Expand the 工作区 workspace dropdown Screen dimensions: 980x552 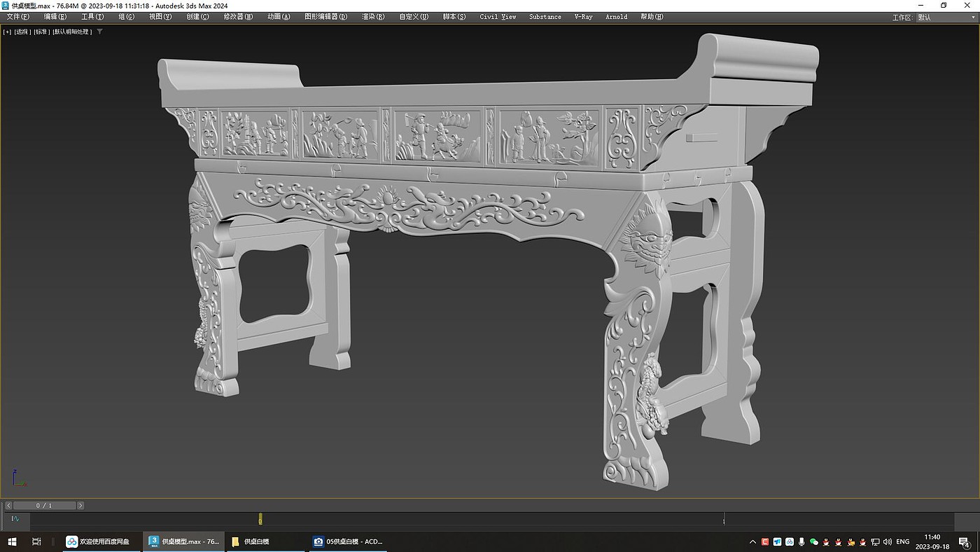(945, 18)
